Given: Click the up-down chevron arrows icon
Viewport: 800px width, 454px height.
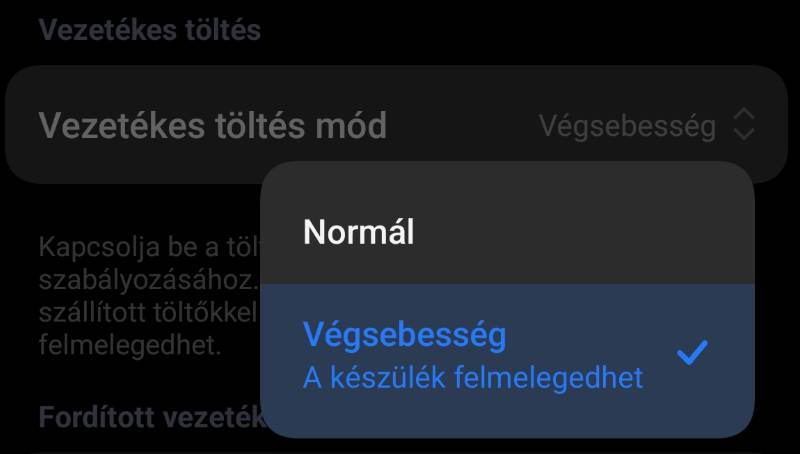Looking at the screenshot, I should coord(743,125).
